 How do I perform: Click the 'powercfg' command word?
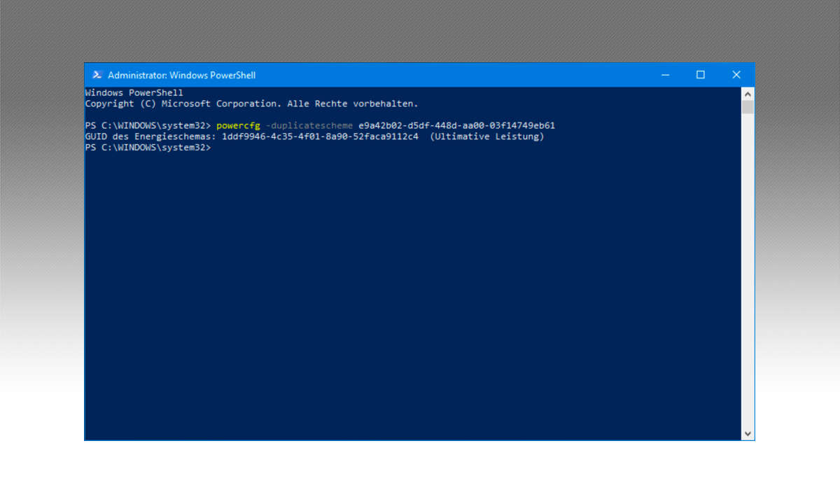point(238,125)
